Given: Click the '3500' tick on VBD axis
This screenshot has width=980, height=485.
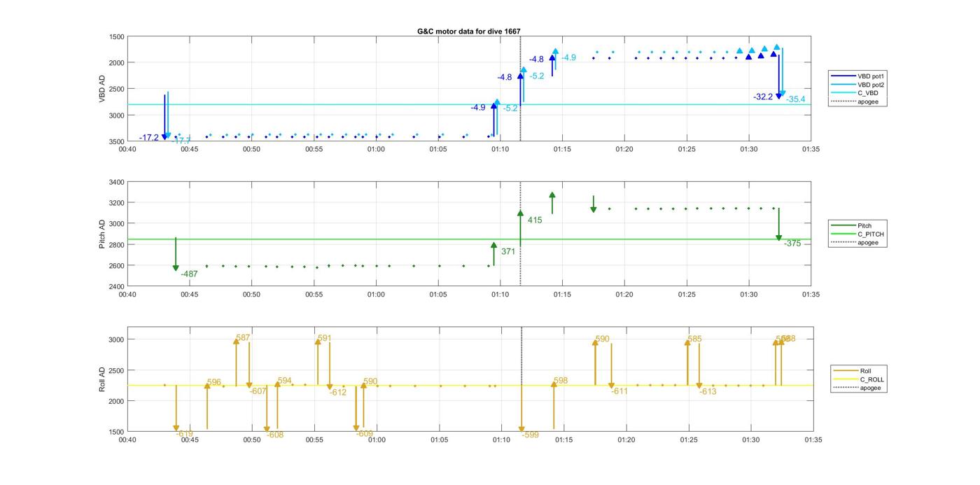Looking at the screenshot, I should [x=116, y=141].
